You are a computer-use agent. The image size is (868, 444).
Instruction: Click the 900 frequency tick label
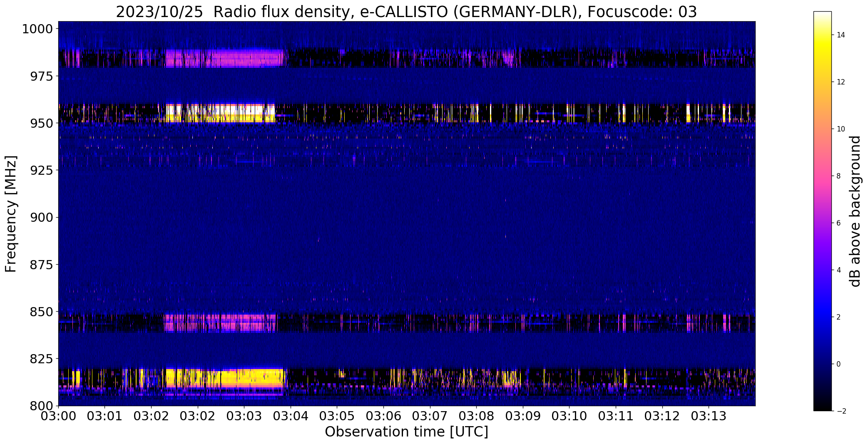pyautogui.click(x=41, y=217)
